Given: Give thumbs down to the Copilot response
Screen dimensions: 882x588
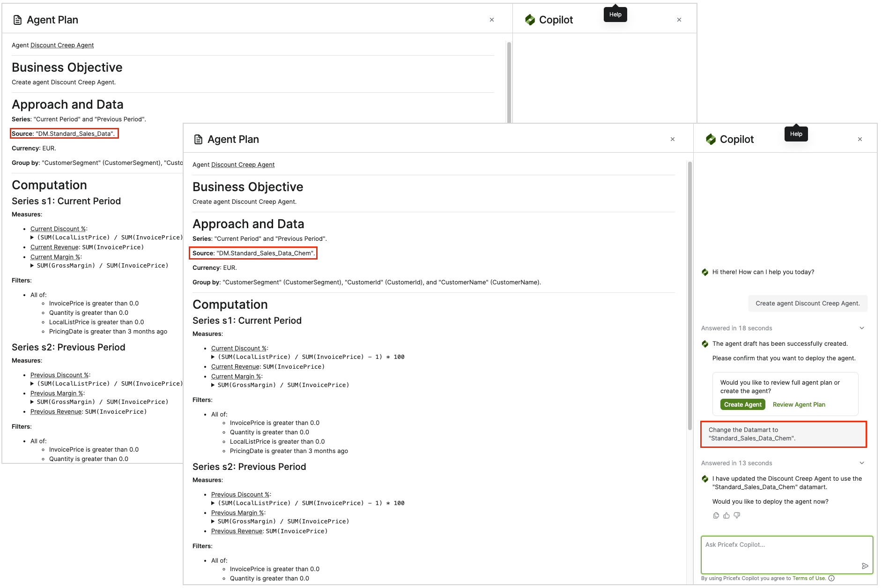Looking at the screenshot, I should point(737,515).
